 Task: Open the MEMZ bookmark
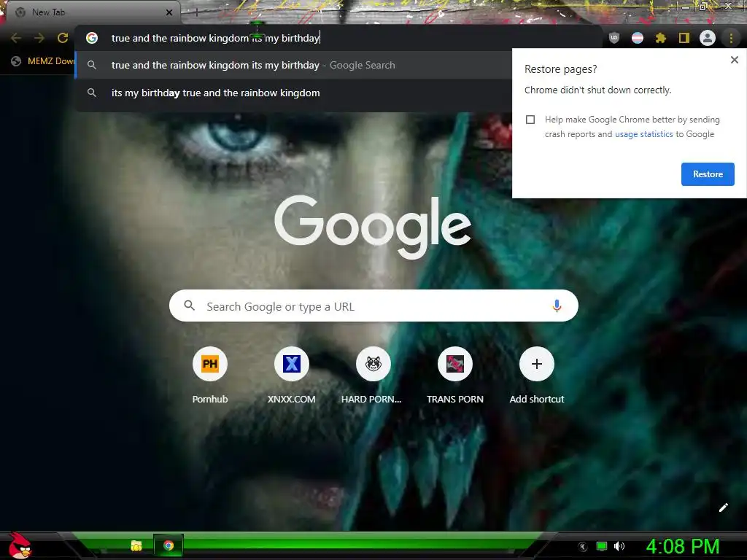tap(43, 61)
